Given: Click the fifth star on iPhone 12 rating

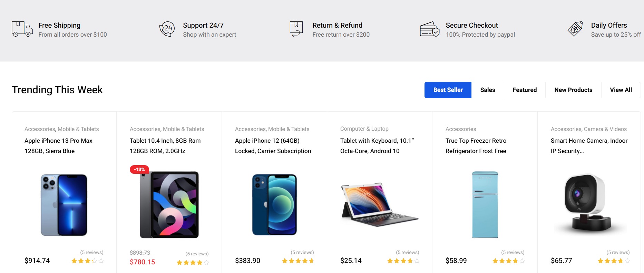Looking at the screenshot, I should click(312, 262).
